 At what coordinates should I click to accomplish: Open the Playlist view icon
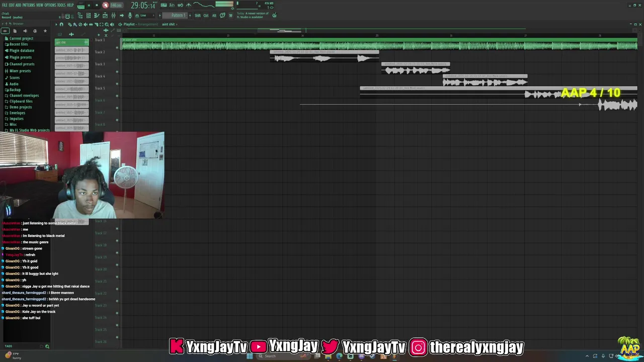pyautogui.click(x=105, y=16)
